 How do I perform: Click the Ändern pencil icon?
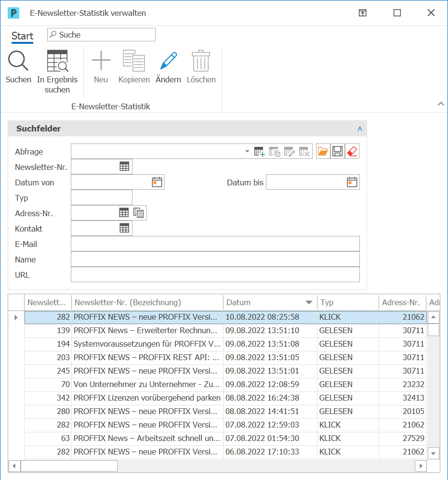[x=169, y=60]
